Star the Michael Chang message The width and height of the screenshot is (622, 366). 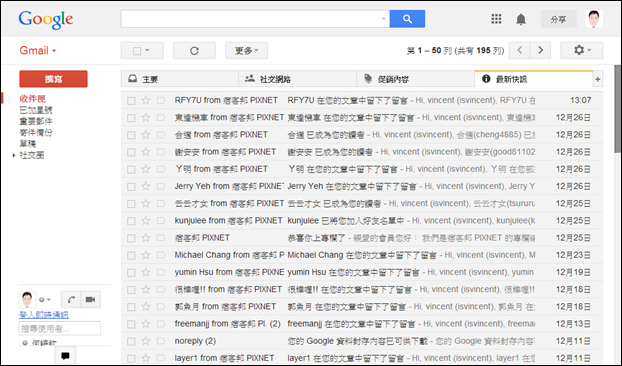pyautogui.click(x=146, y=255)
